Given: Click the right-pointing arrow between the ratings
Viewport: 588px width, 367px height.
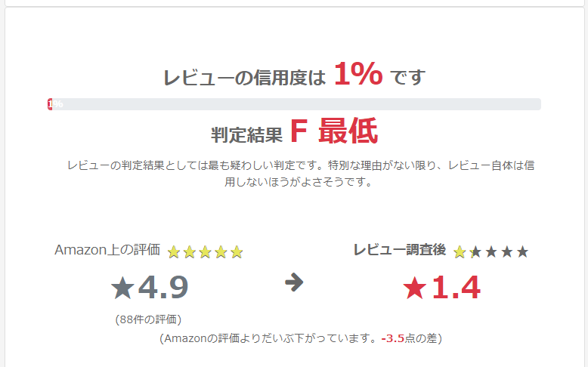Looking at the screenshot, I should [x=294, y=282].
